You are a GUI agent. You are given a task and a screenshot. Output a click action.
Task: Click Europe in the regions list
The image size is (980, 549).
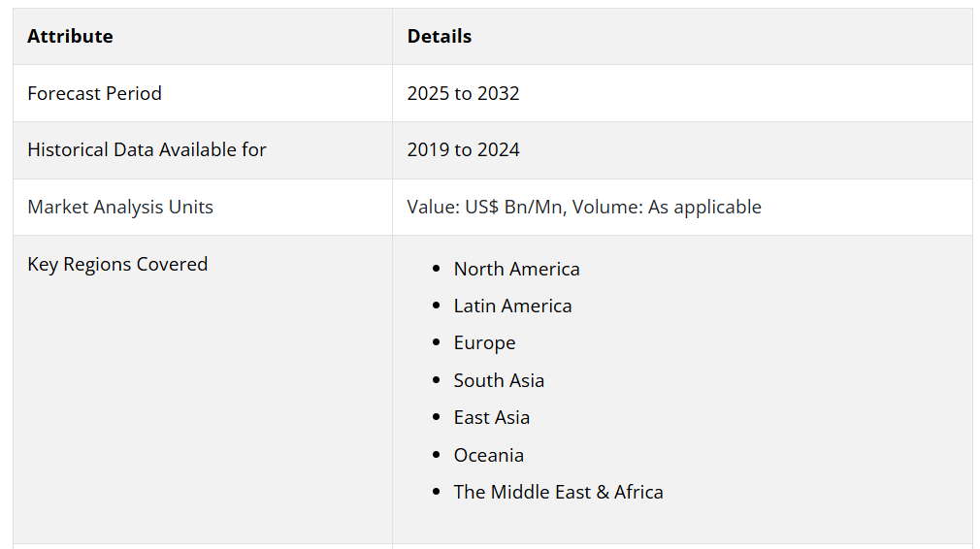click(484, 343)
